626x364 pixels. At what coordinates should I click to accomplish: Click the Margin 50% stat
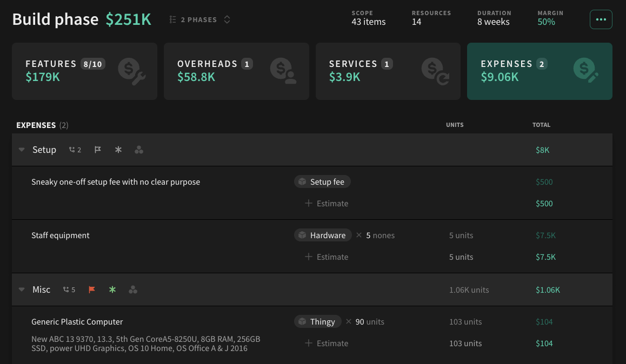point(550,18)
